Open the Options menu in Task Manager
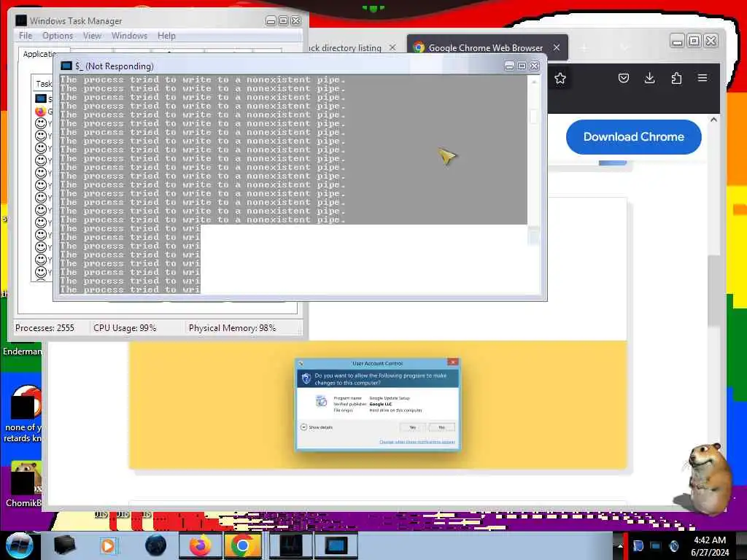The width and height of the screenshot is (747, 560). pyautogui.click(x=58, y=36)
